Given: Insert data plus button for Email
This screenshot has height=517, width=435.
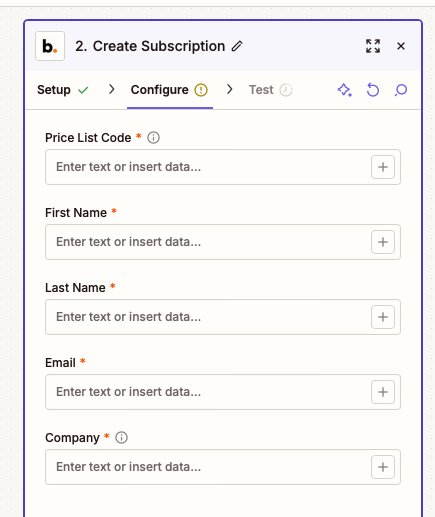Looking at the screenshot, I should [x=383, y=392].
